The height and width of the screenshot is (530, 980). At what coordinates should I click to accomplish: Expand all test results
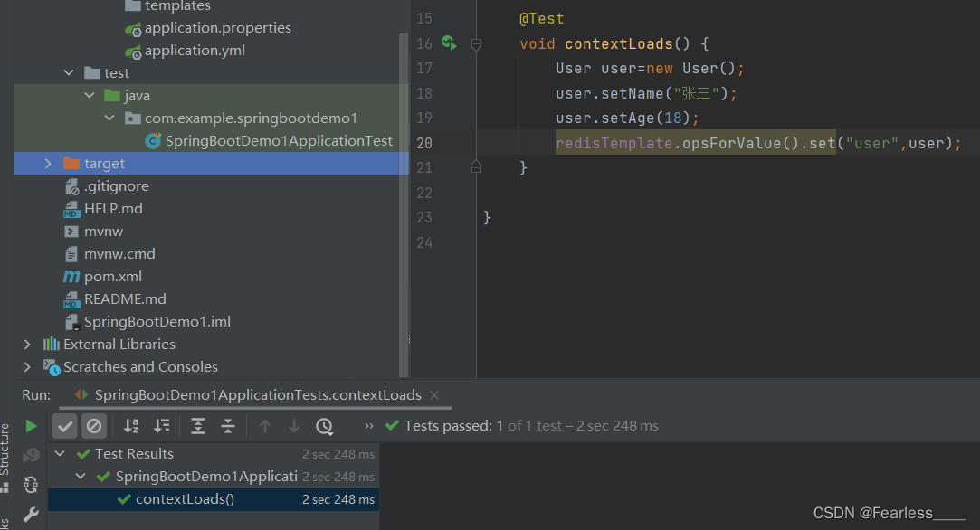pos(198,426)
